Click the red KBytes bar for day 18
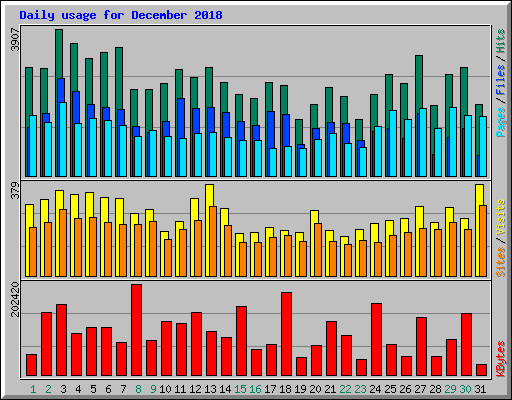This screenshot has width=512, height=400. point(286,334)
